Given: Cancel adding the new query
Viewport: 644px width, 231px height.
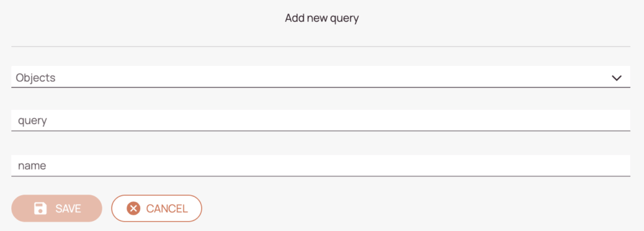Looking at the screenshot, I should 157,208.
